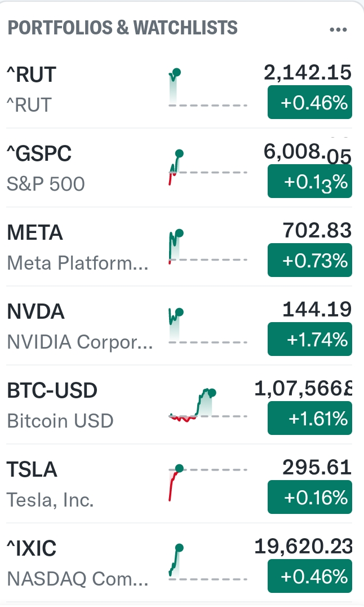Viewport: 364px width, 607px height.
Task: Toggle the NVDA +1.74% change badge
Action: (309, 340)
